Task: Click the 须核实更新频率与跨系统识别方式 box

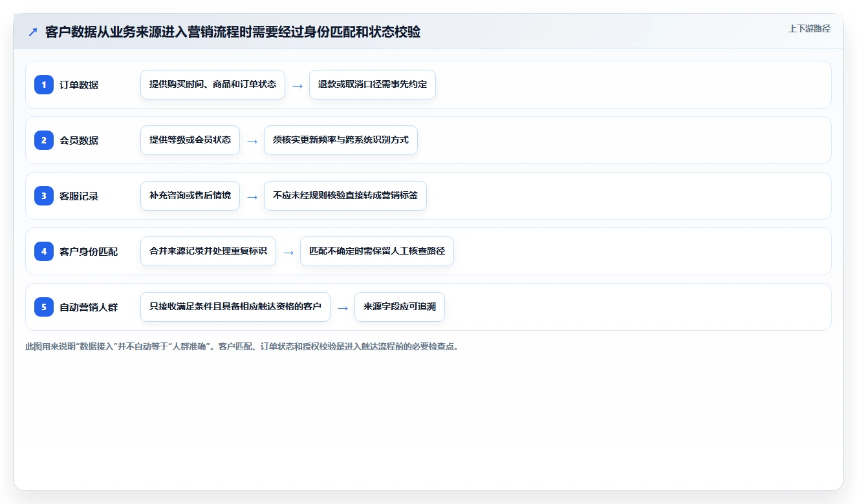Action: 341,140
